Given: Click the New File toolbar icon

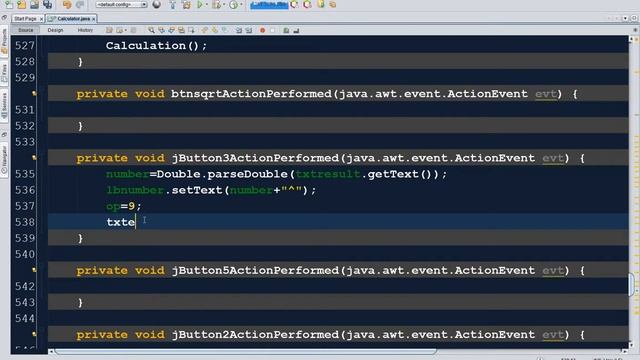Looking at the screenshot, I should 9,4.
